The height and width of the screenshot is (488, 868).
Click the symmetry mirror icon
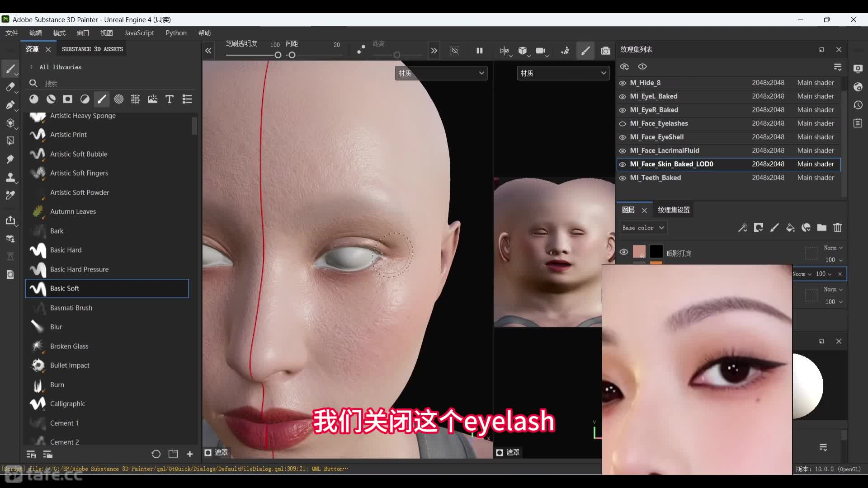504,51
